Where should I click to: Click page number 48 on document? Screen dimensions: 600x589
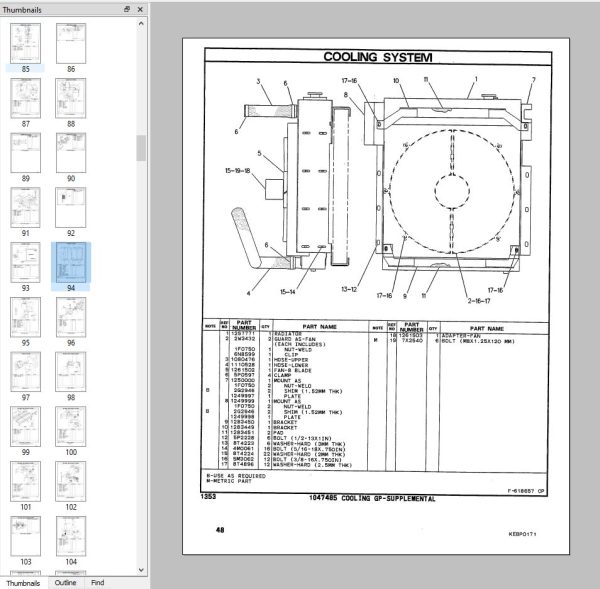coord(220,530)
